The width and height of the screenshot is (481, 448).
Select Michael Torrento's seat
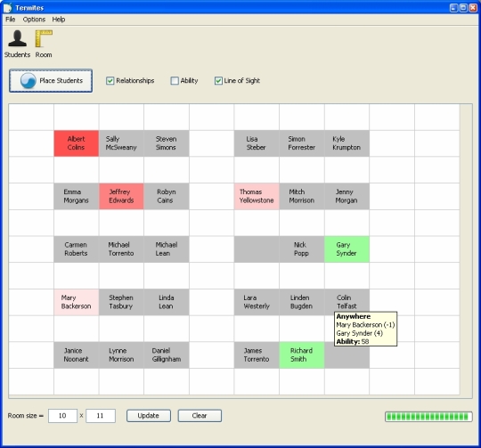click(x=121, y=249)
